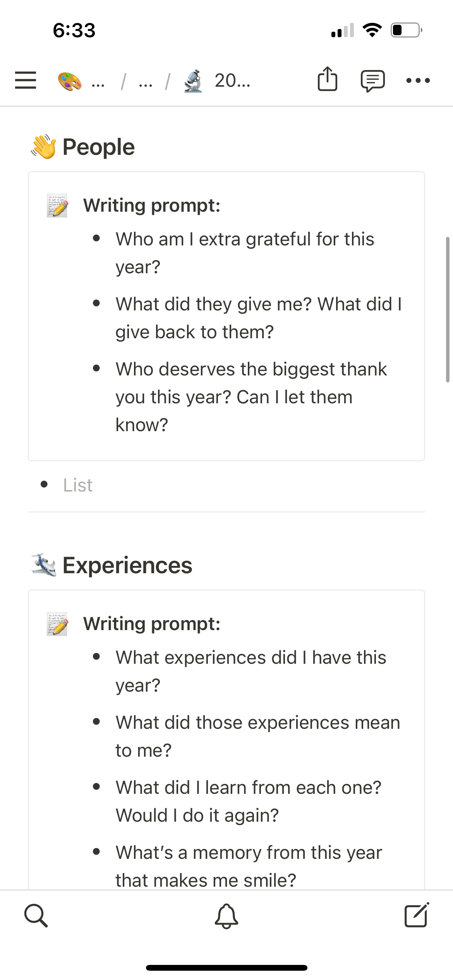Tap the waving hand emoji icon

pos(44,147)
